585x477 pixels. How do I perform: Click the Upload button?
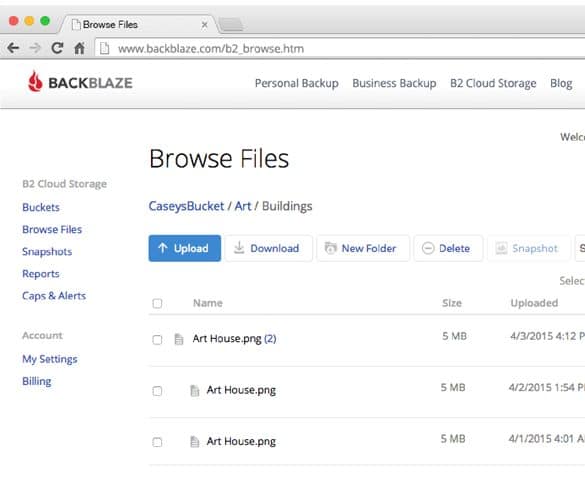(x=185, y=248)
